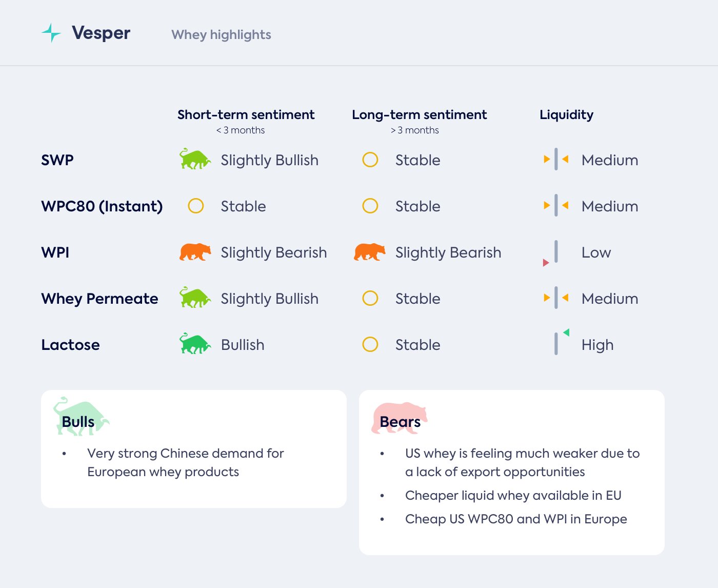Screen dimensions: 718x588
Task: Click the Whey Permeate bull icon
Action: (x=195, y=298)
